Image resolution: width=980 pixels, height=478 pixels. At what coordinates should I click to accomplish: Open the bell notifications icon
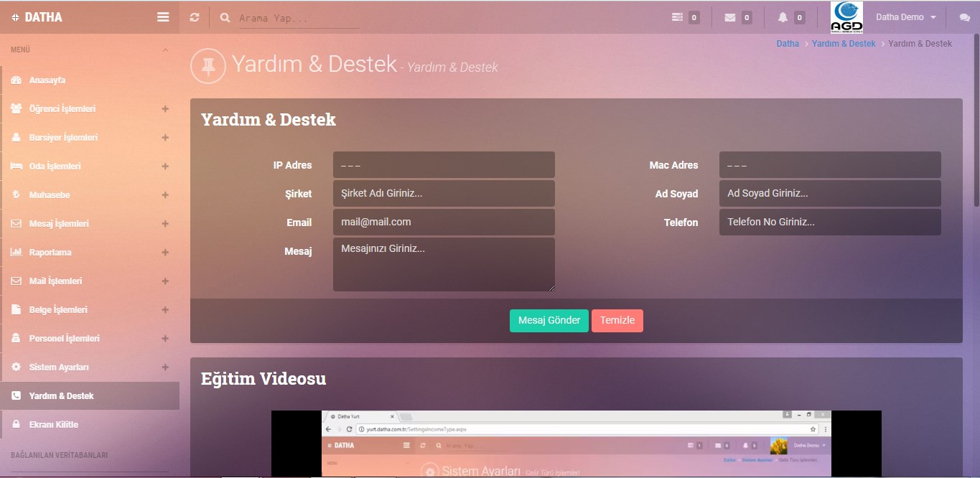pos(783,17)
